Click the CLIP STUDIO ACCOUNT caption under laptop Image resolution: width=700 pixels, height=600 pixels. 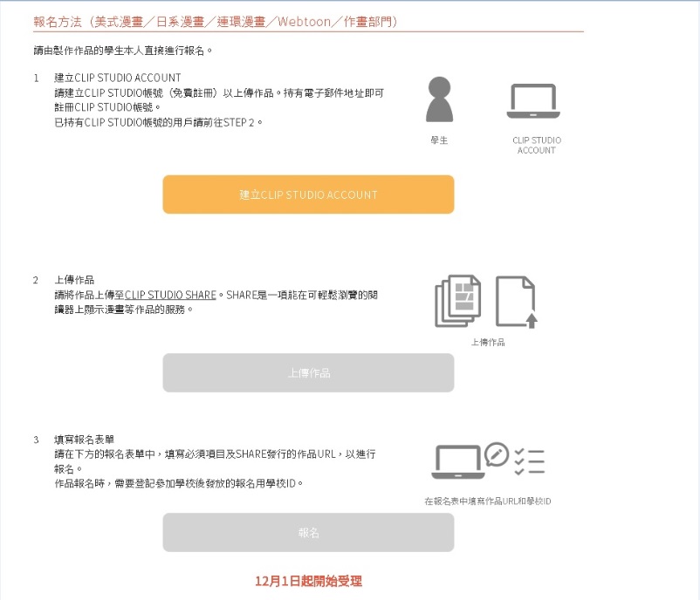537,145
